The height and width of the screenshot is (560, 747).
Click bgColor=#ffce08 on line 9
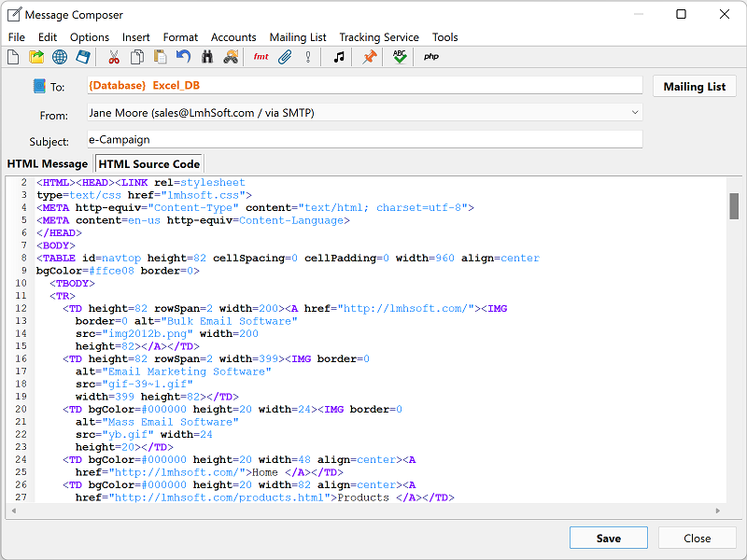85,271
